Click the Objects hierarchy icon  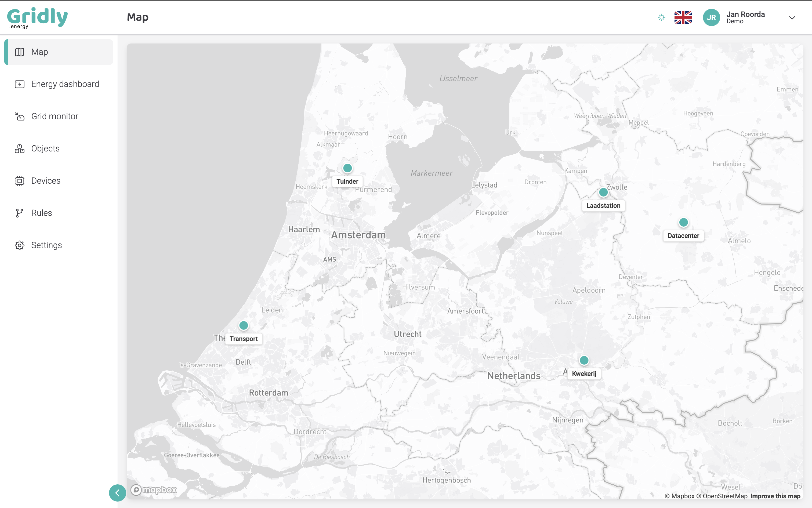pyautogui.click(x=20, y=148)
